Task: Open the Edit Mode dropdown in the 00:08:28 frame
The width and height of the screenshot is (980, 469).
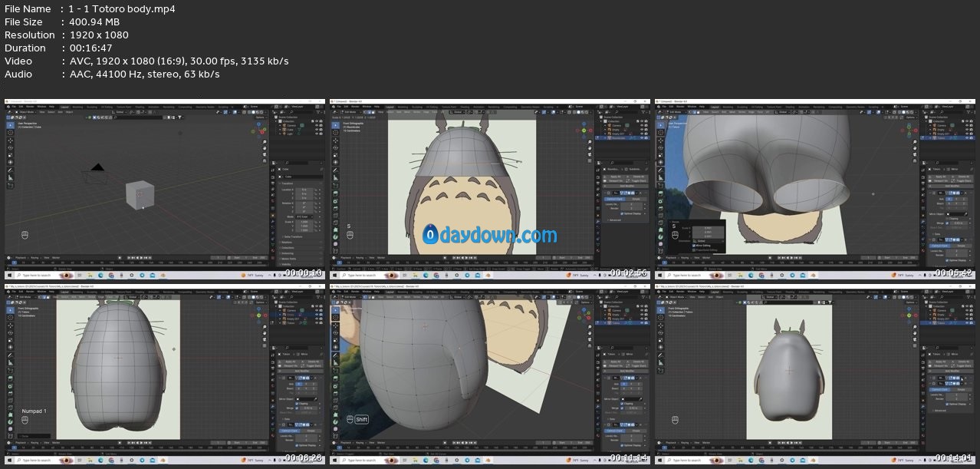Action: click(26, 298)
